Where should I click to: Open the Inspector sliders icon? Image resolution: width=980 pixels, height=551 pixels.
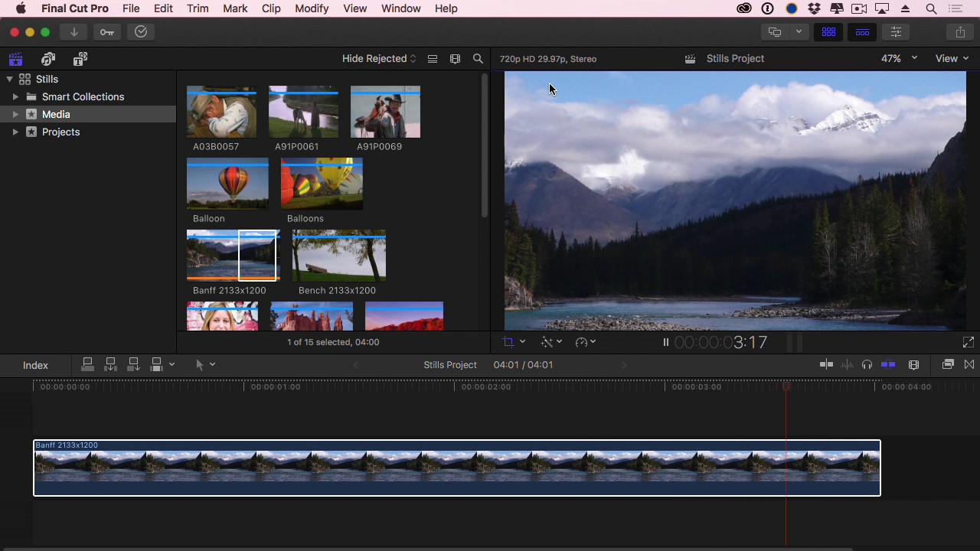tap(896, 32)
